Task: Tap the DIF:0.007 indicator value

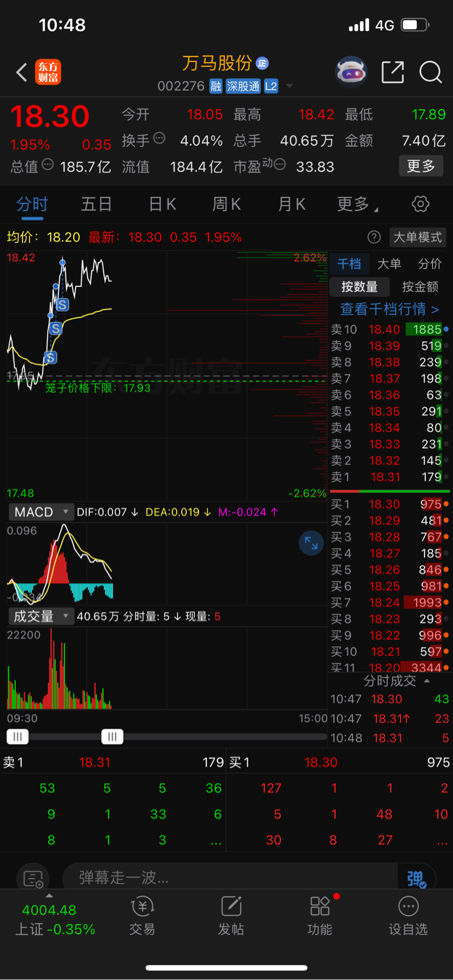Action: (107, 512)
